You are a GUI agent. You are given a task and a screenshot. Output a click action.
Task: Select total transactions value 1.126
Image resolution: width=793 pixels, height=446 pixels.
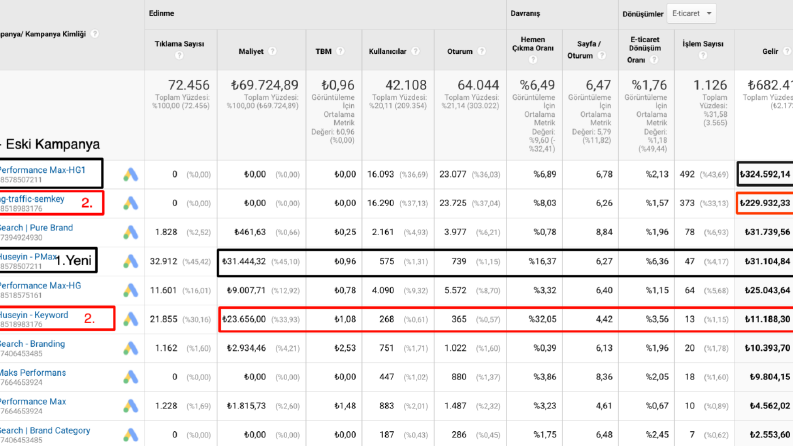tap(710, 85)
